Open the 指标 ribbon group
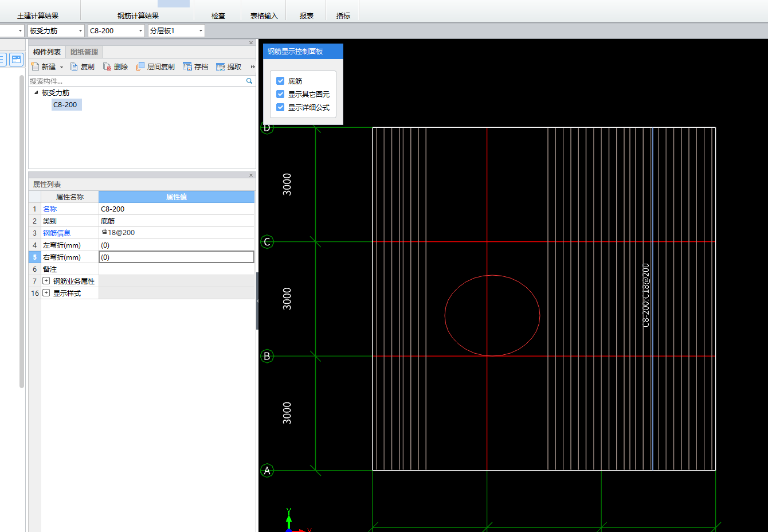Viewport: 768px width, 532px height. 343,15
